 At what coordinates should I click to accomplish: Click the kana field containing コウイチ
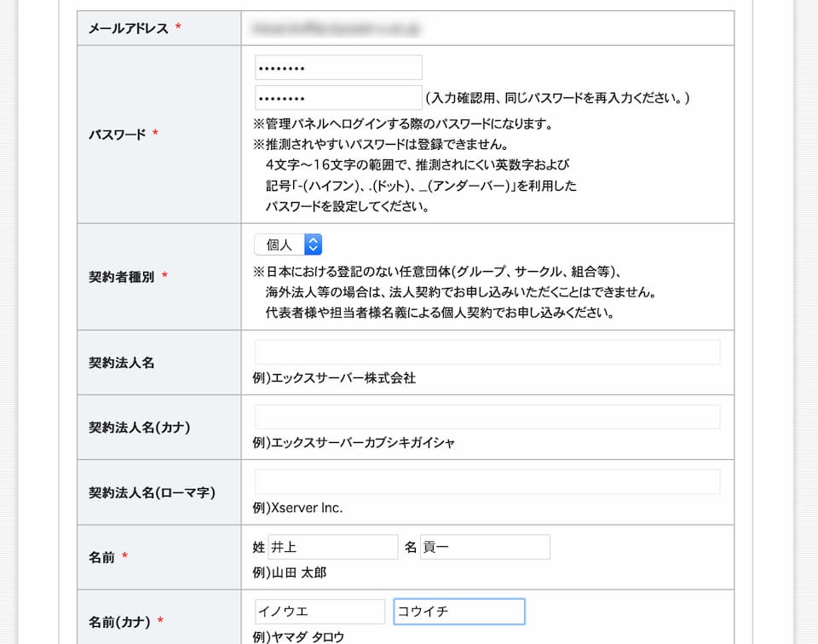point(459,612)
